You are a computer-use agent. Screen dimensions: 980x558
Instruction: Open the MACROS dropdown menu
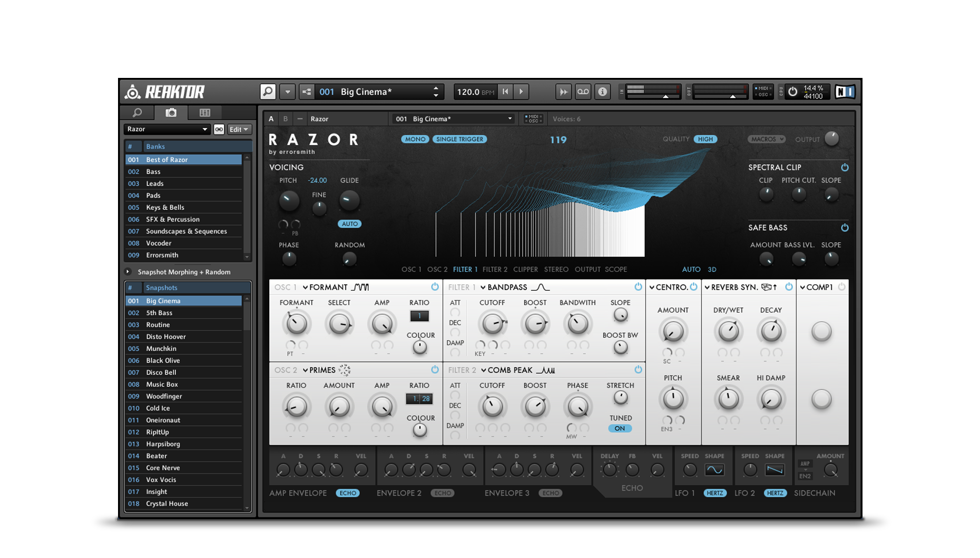(767, 139)
